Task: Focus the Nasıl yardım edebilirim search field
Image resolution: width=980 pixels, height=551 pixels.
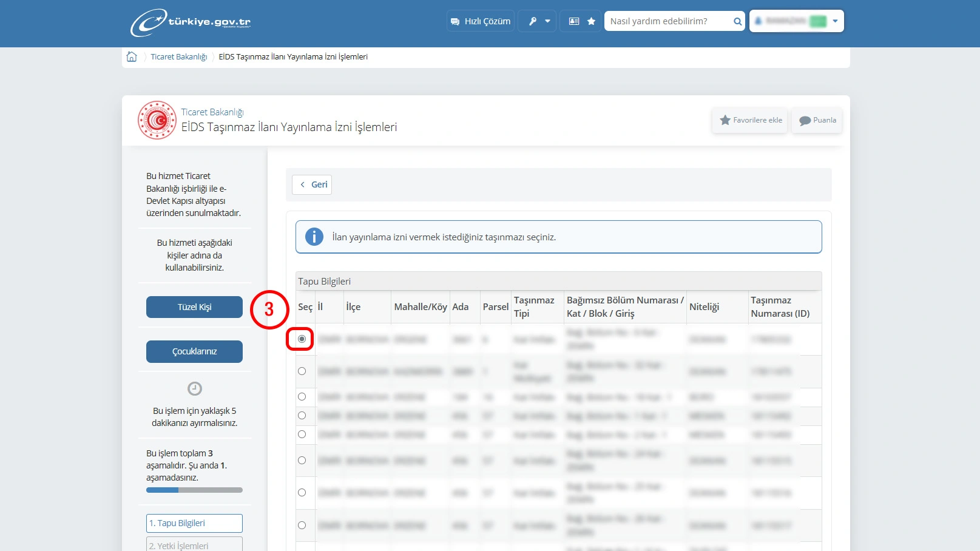Action: (668, 21)
